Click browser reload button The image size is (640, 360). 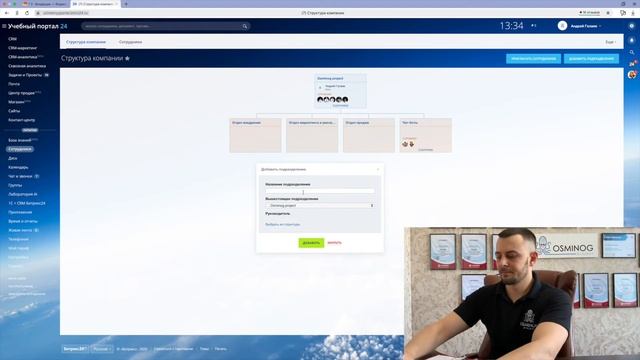click(x=27, y=13)
